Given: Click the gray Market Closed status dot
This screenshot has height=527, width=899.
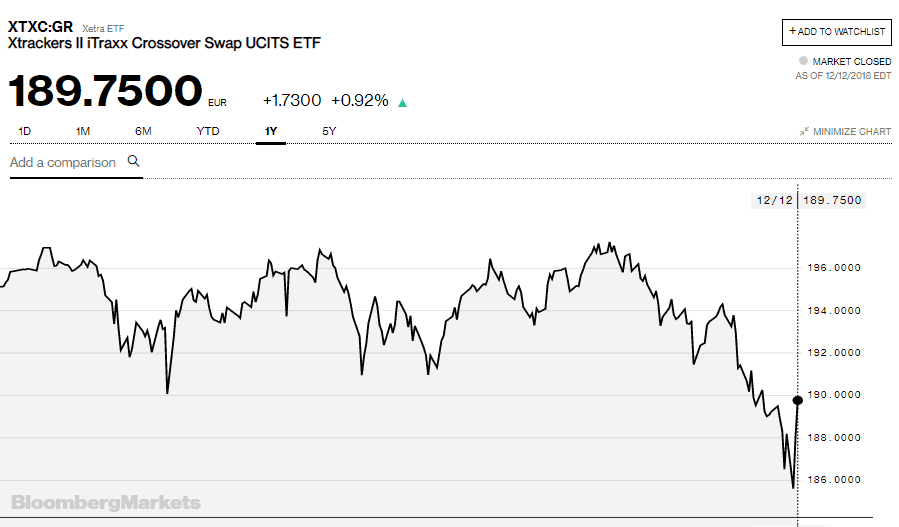Looking at the screenshot, I should tap(802, 61).
